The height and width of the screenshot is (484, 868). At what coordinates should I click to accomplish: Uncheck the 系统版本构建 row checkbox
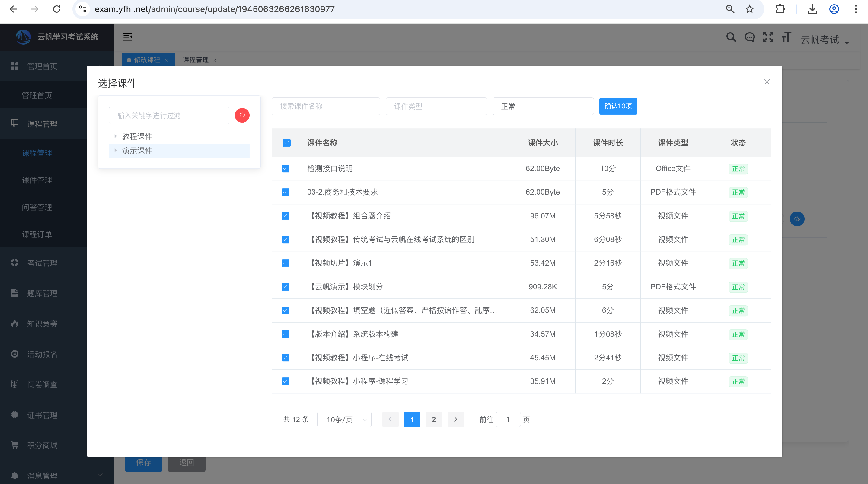[x=286, y=334]
